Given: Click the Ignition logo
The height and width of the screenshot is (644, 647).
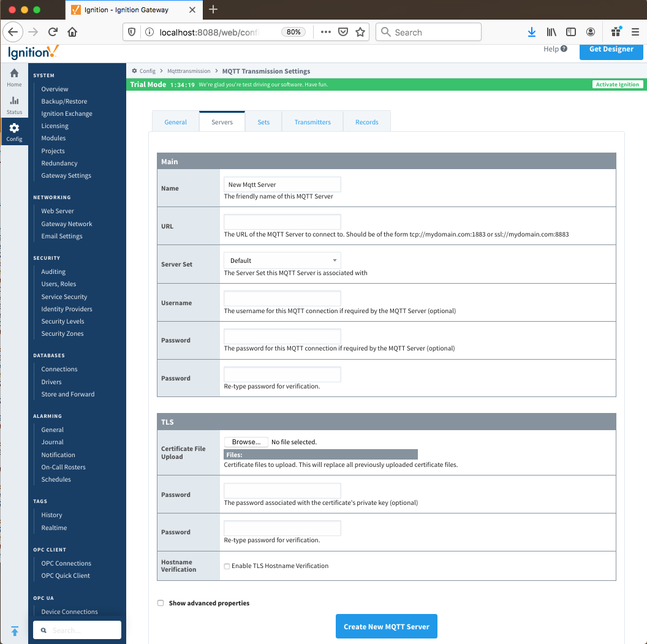Looking at the screenshot, I should tap(33, 53).
